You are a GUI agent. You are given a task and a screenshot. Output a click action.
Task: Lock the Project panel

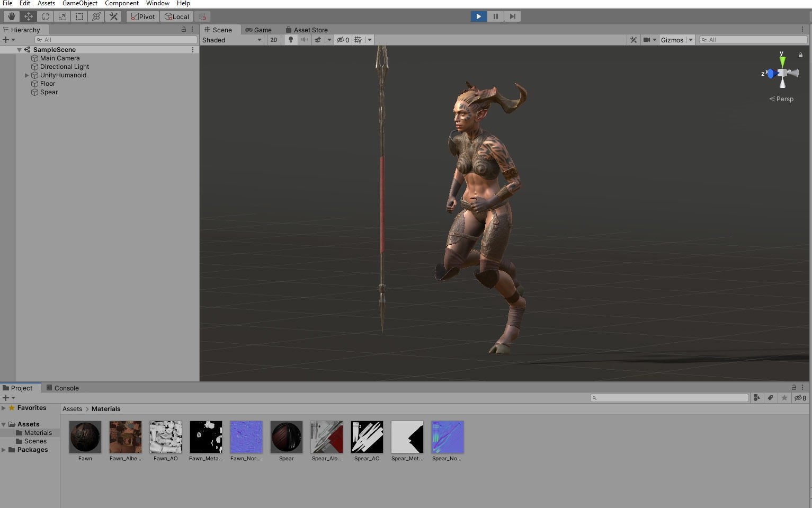tap(794, 387)
